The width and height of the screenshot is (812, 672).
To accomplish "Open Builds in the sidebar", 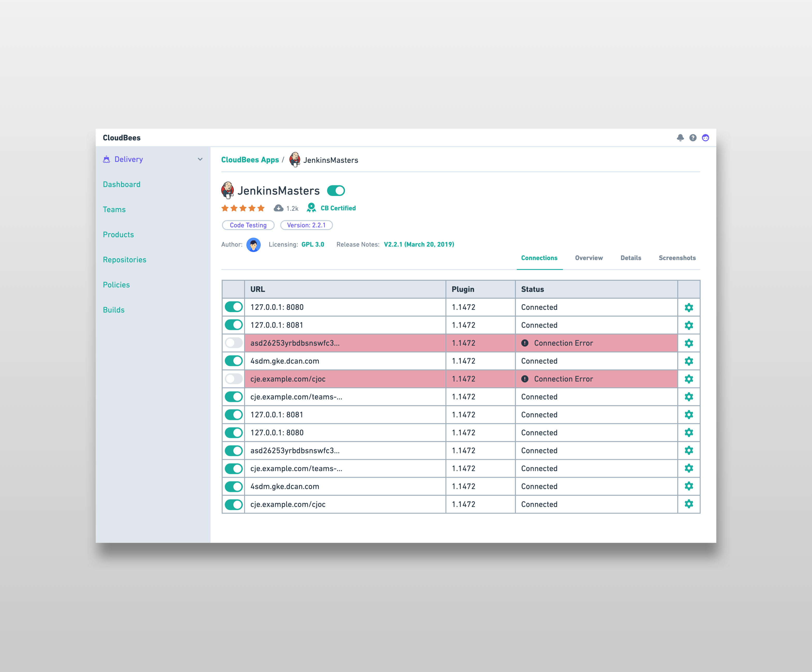I will pos(114,310).
